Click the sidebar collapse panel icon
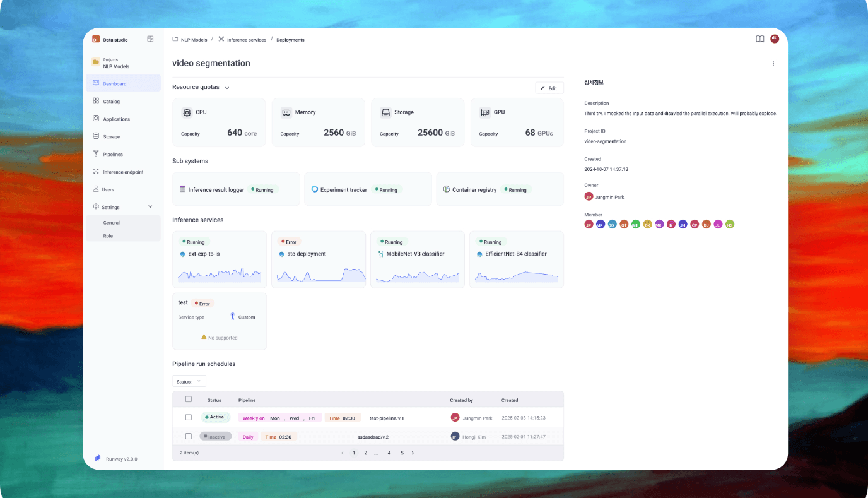 [x=150, y=39]
